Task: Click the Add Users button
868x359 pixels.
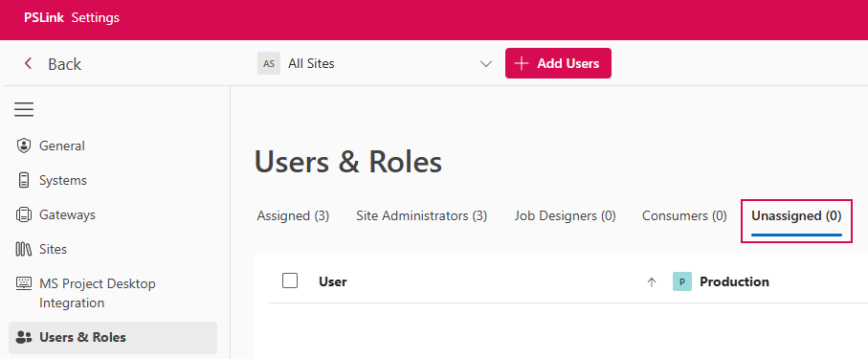Action: [x=558, y=63]
